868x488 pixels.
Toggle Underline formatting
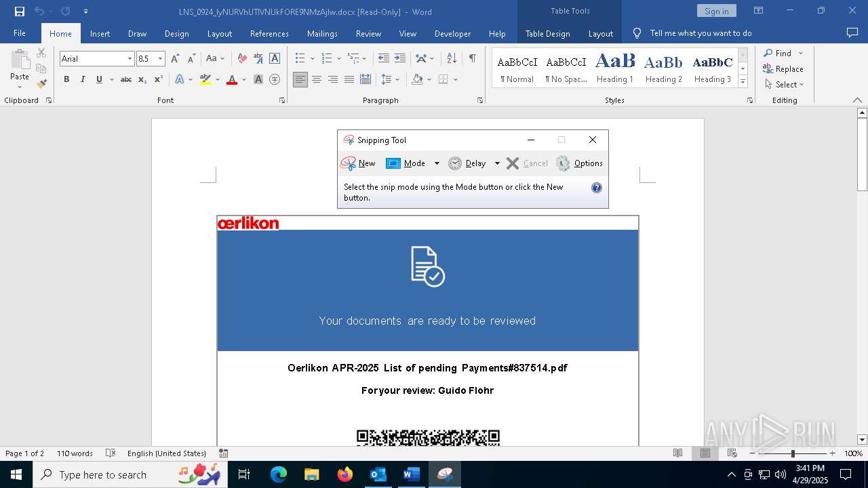(x=99, y=79)
